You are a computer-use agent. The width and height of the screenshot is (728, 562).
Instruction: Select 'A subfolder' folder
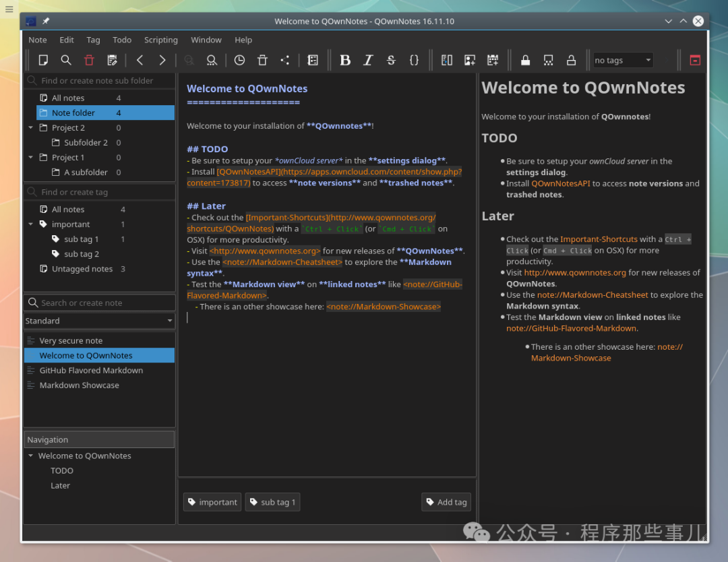coord(86,173)
